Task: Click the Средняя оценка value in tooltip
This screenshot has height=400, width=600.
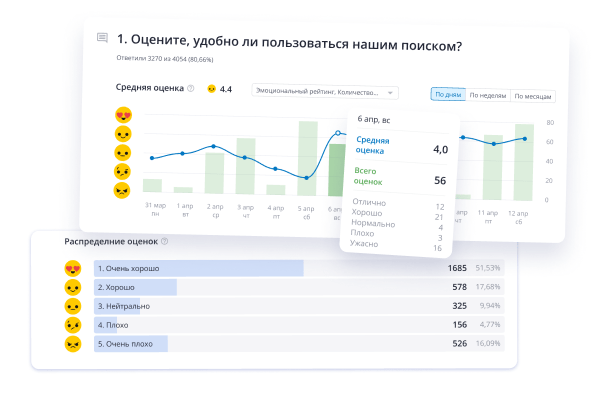Action: [440, 149]
